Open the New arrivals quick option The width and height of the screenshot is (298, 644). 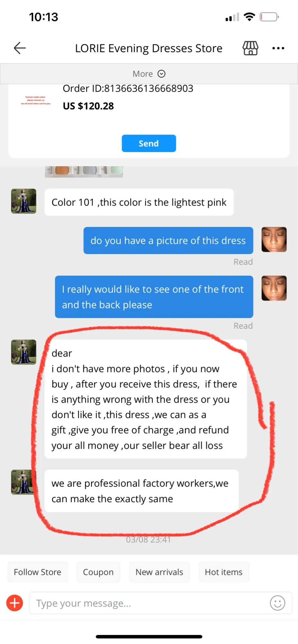pos(159,572)
